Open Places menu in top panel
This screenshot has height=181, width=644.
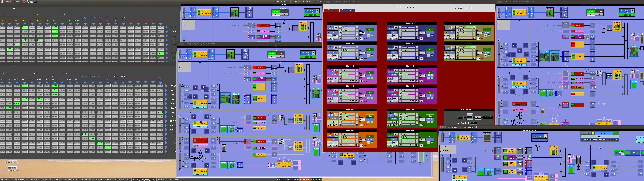19,2
